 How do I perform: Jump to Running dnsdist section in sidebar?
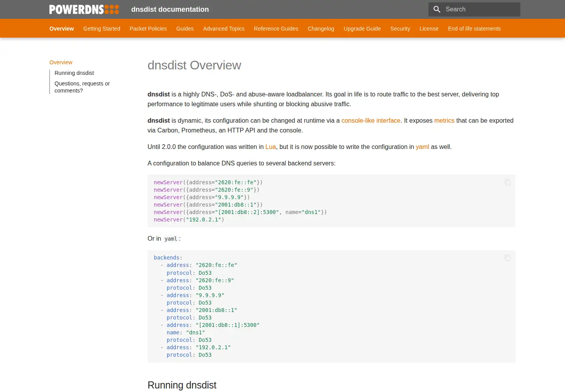pos(74,73)
